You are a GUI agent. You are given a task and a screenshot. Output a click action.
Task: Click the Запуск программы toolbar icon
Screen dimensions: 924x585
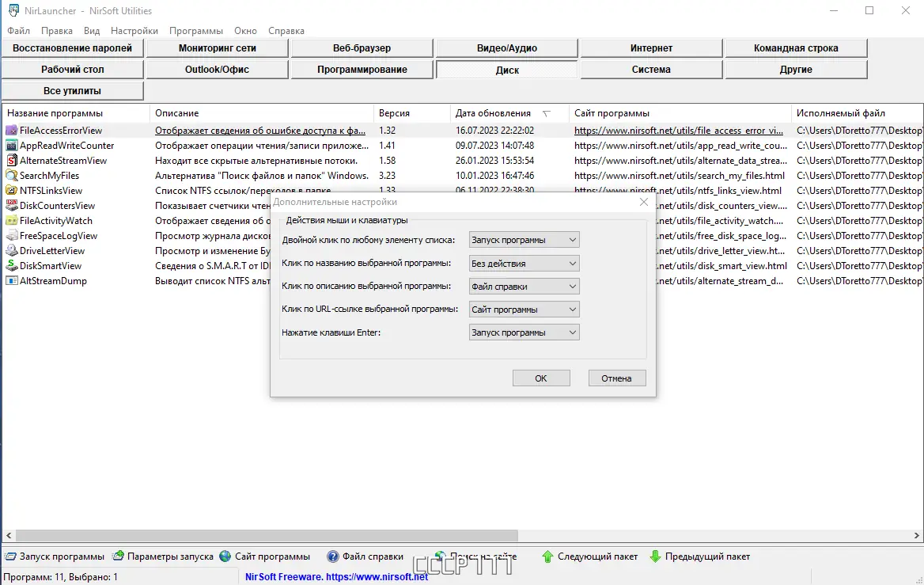click(x=10, y=557)
